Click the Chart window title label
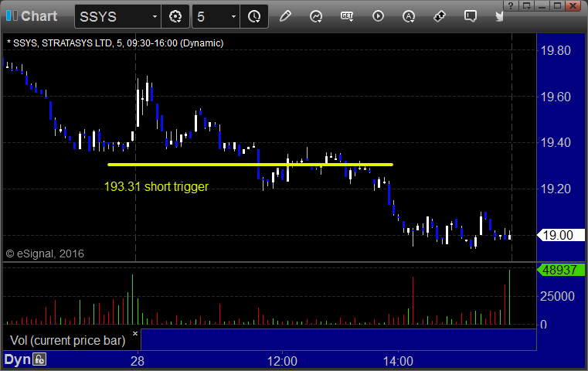Image resolution: width=588 pixels, height=371 pixels. click(39, 16)
